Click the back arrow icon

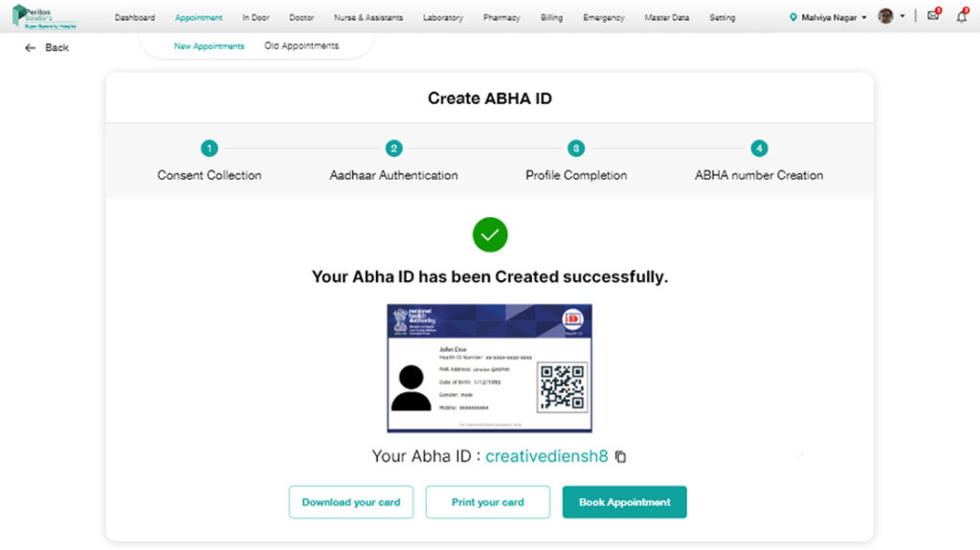coord(30,48)
